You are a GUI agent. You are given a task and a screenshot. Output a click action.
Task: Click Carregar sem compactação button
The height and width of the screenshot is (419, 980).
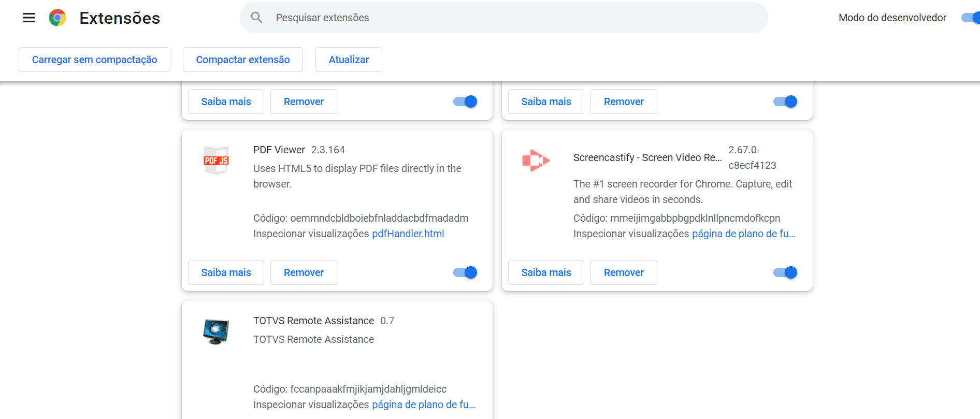coord(94,60)
